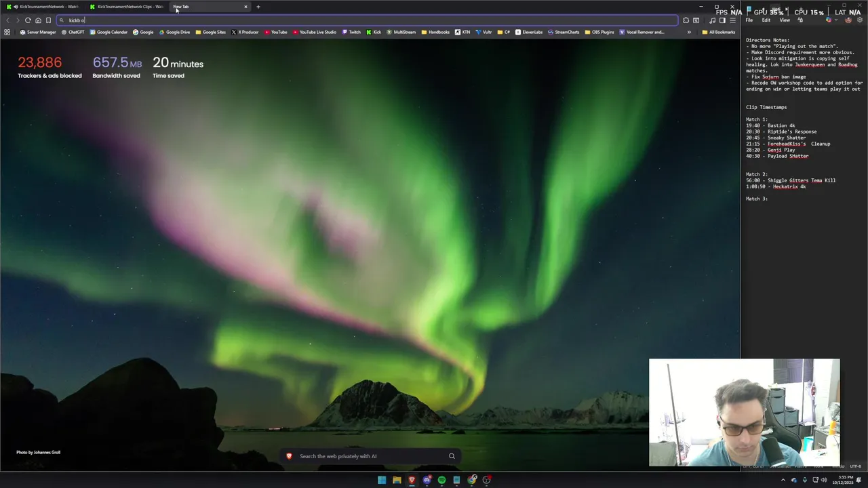Open a new browser tab with plus
This screenshot has height=488, width=868.
(x=258, y=7)
